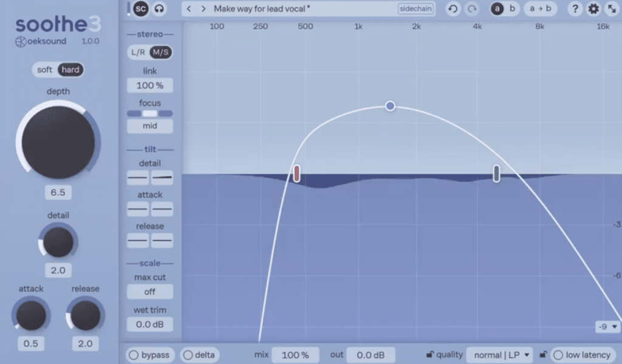Image resolution: width=622 pixels, height=364 pixels.
Task: Click the large depth knob
Action: 58,142
